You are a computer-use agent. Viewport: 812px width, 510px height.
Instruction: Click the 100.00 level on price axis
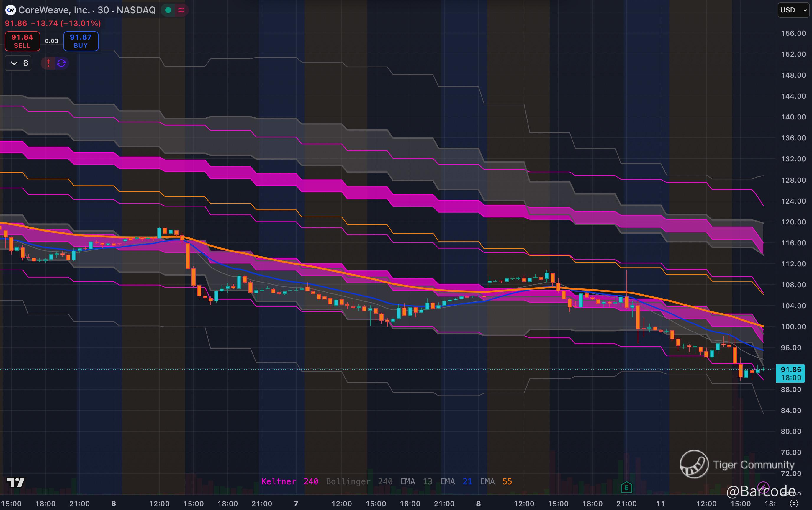(793, 327)
